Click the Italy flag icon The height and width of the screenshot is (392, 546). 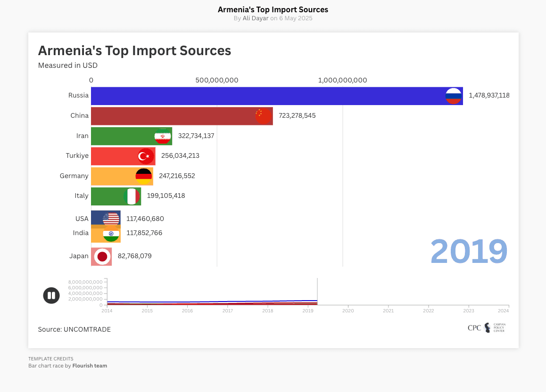(x=132, y=196)
